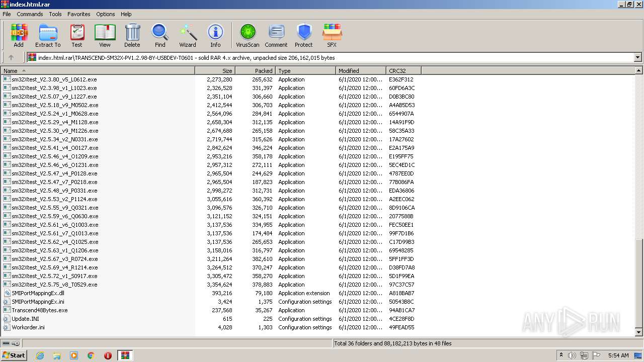Sort by Modified column header
Viewport: 644px width, 362px height.
click(361, 71)
